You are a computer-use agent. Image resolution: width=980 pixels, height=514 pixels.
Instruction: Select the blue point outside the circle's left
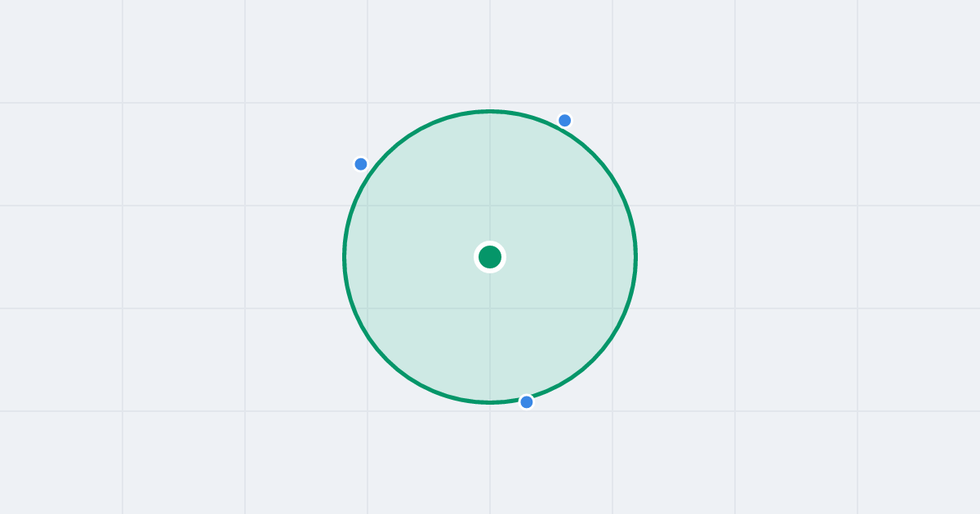point(361,164)
